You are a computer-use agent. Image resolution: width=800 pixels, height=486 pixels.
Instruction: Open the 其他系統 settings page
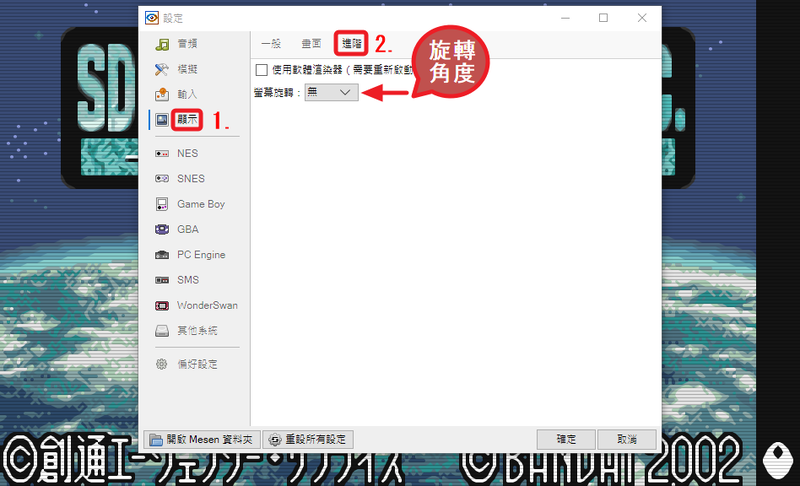tap(197, 331)
